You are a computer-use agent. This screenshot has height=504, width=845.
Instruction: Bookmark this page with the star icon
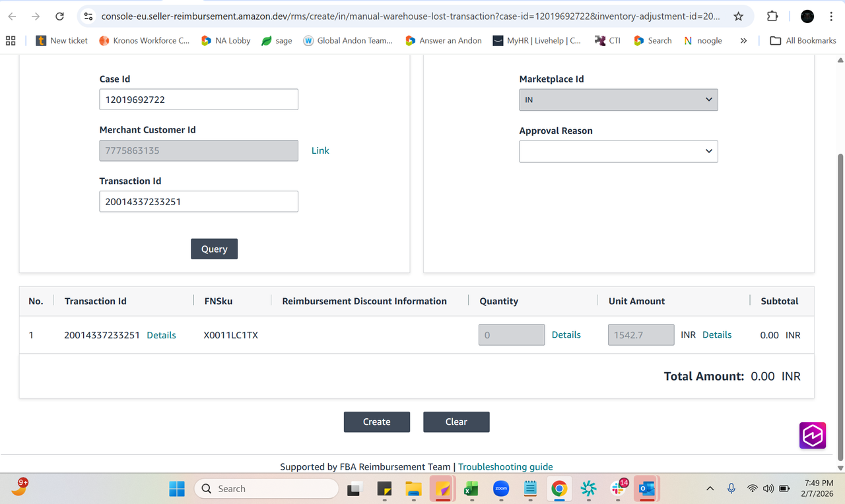point(738,16)
